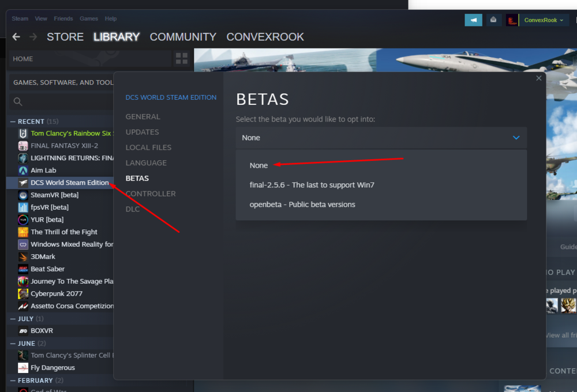Image resolution: width=577 pixels, height=392 pixels.
Task: Click the Assetto Corsa Competizione icon
Action: (23, 306)
